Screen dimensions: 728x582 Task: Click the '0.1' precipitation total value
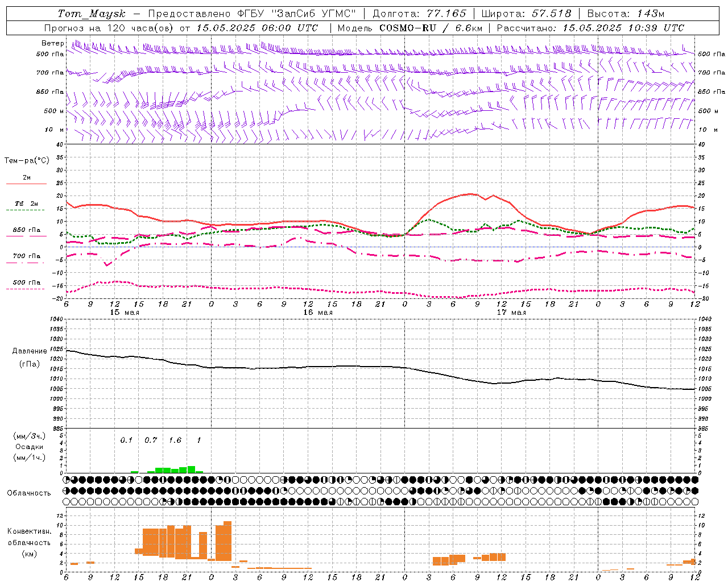126,440
